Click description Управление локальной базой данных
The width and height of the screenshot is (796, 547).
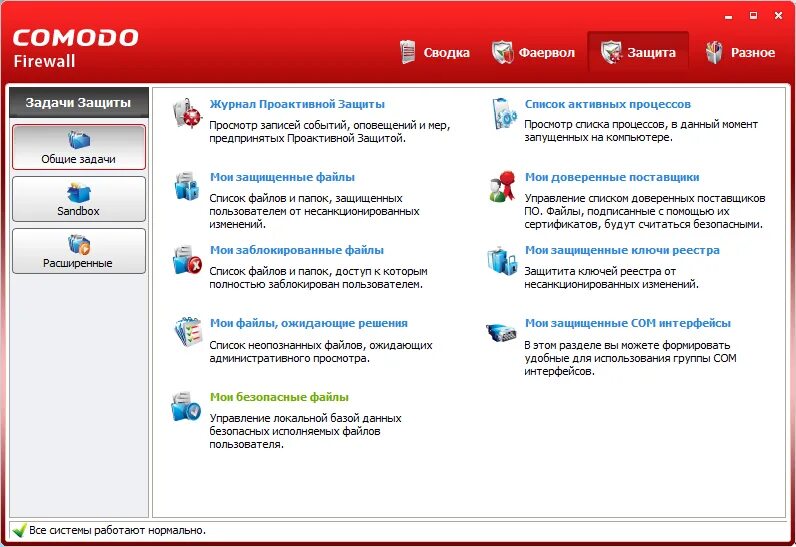click(x=305, y=431)
